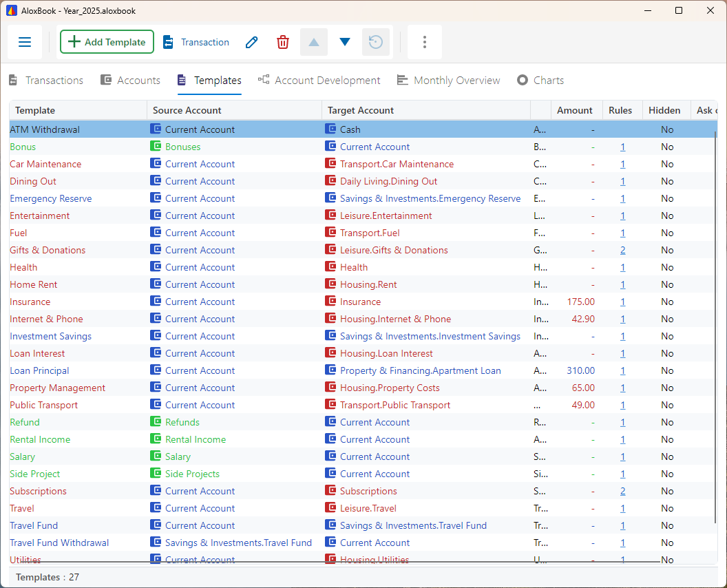The image size is (727, 588).
Task: Select the Public Transport template
Action: tap(43, 406)
